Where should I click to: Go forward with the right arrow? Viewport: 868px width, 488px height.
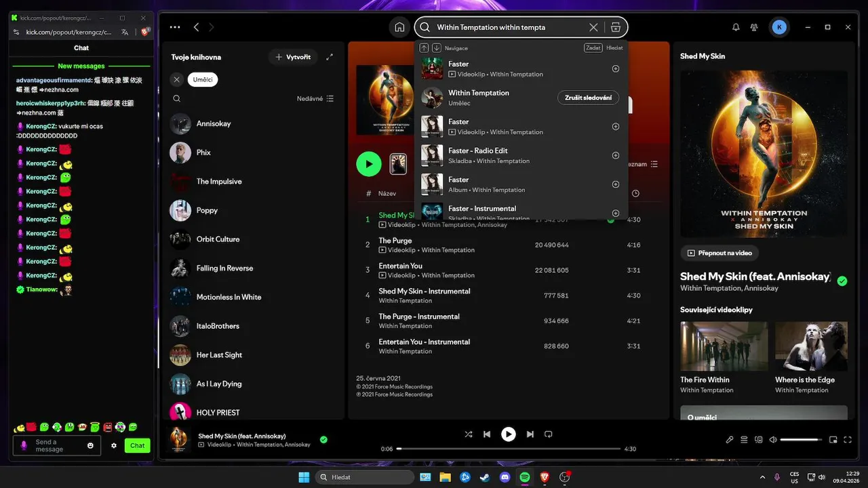tap(212, 27)
